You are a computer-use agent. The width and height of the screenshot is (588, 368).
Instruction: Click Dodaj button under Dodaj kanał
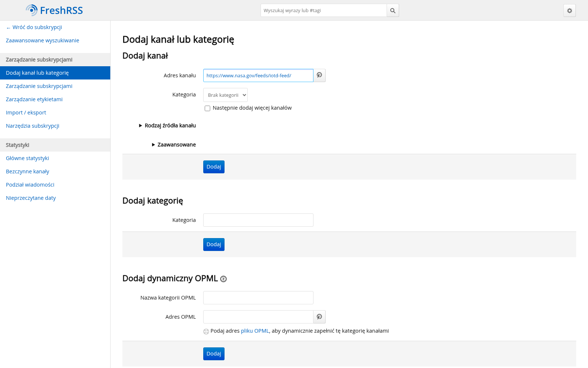point(214,167)
